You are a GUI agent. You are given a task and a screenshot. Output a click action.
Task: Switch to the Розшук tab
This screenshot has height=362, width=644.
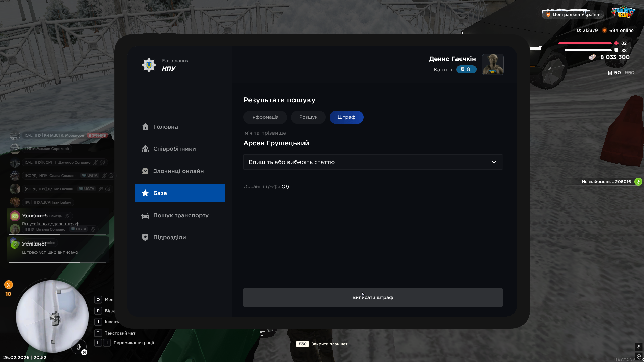coord(308,117)
